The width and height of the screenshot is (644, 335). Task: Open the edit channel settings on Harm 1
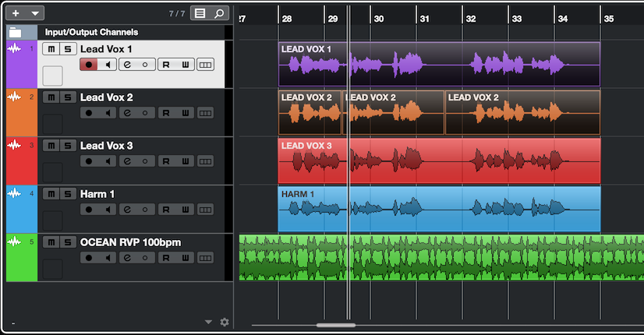click(x=127, y=210)
